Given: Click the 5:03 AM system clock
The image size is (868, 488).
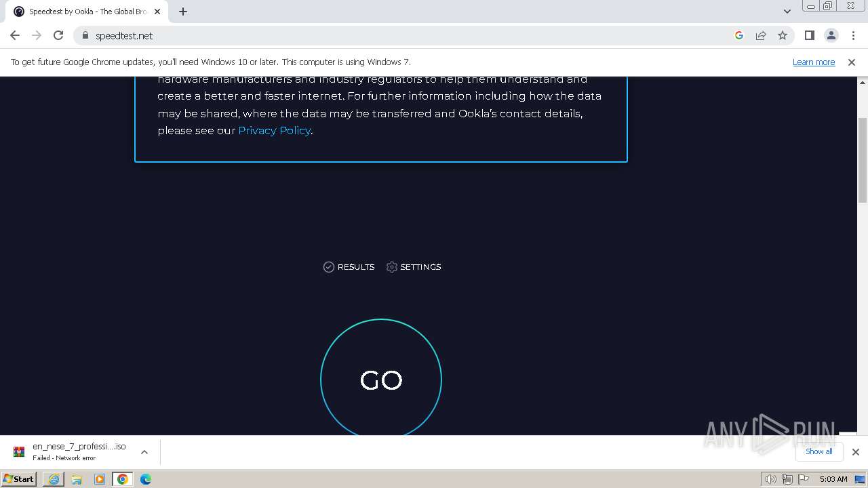Looking at the screenshot, I should tap(833, 479).
